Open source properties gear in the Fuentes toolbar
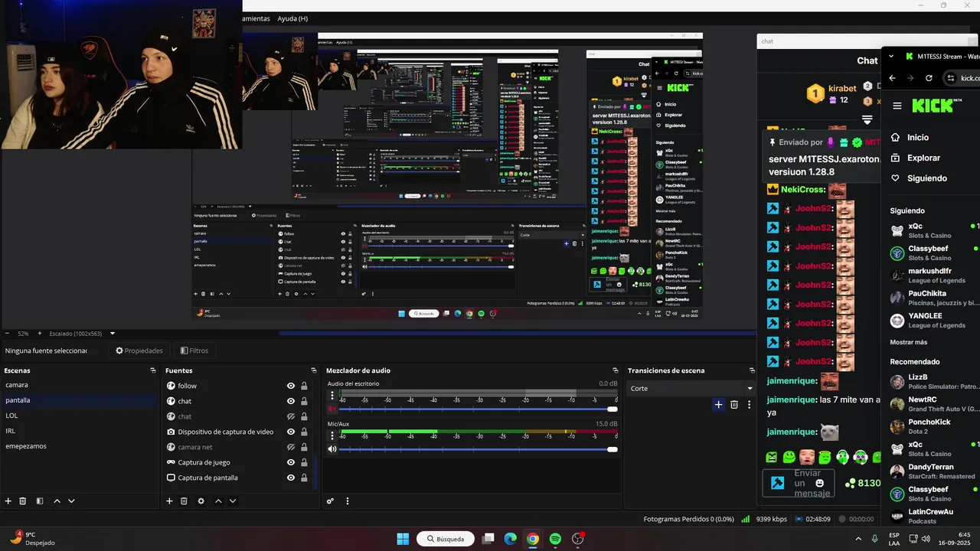Viewport: 980px width, 551px height. point(201,501)
